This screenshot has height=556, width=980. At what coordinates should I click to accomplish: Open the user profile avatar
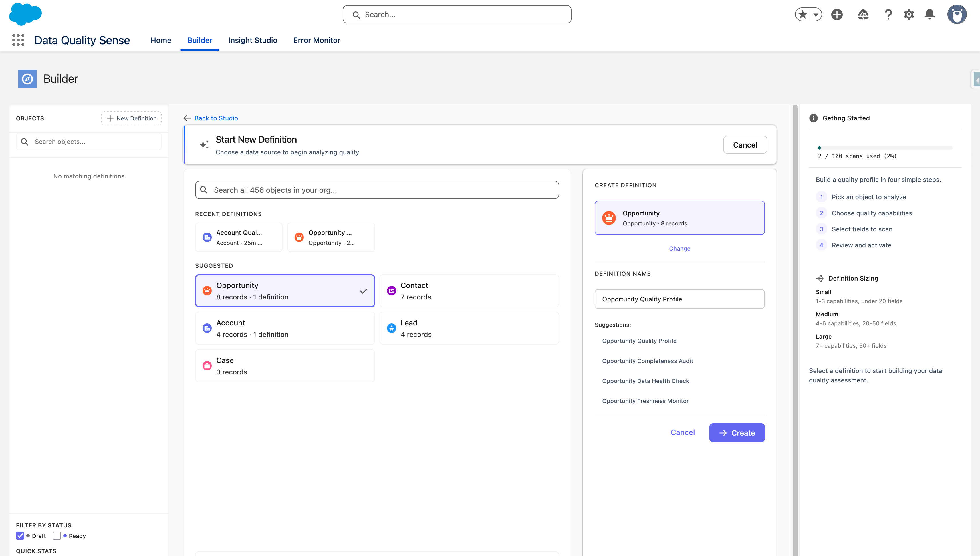coord(957,15)
